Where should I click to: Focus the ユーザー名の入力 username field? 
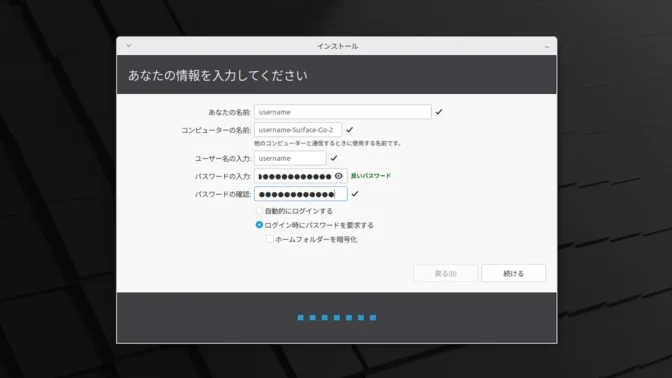click(x=290, y=158)
